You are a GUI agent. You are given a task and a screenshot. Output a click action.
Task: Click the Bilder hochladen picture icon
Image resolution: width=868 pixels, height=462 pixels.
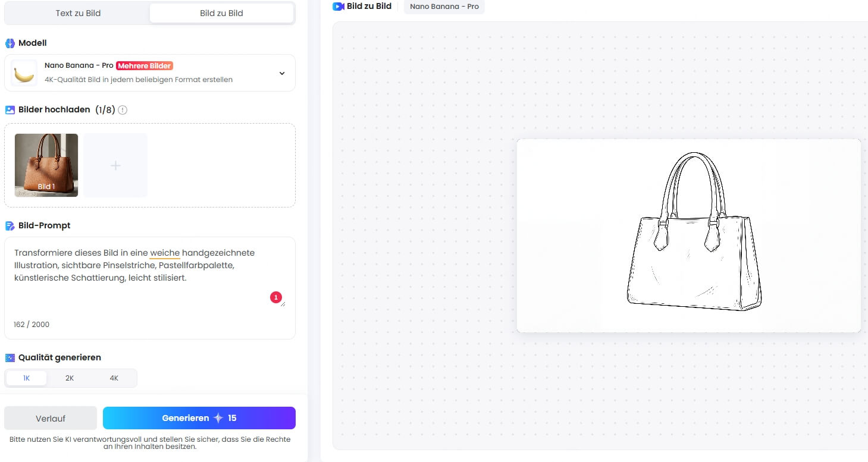click(10, 110)
